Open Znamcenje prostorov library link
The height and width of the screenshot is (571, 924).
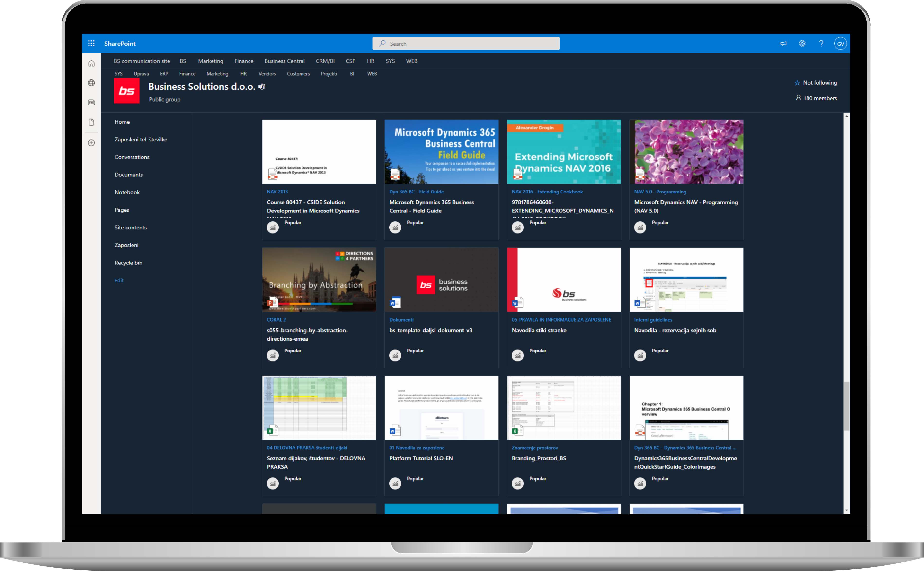(534, 448)
